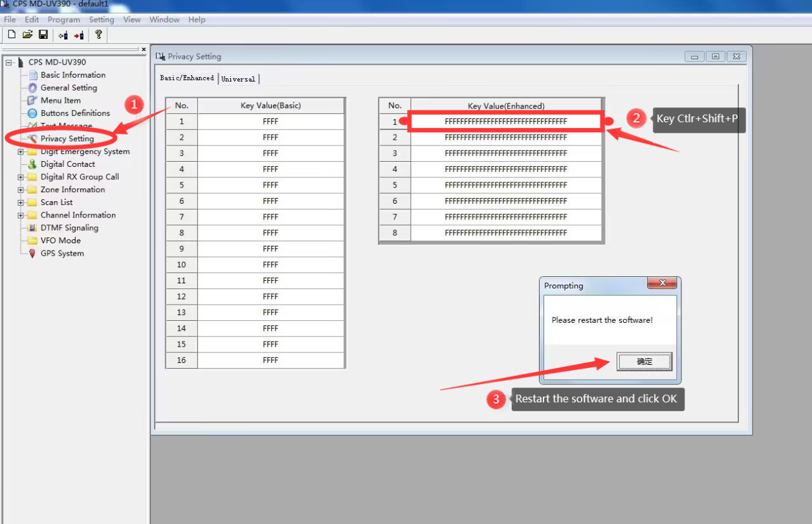812x524 pixels.
Task: Expand the Digit Emergency System folder
Action: coord(21,152)
